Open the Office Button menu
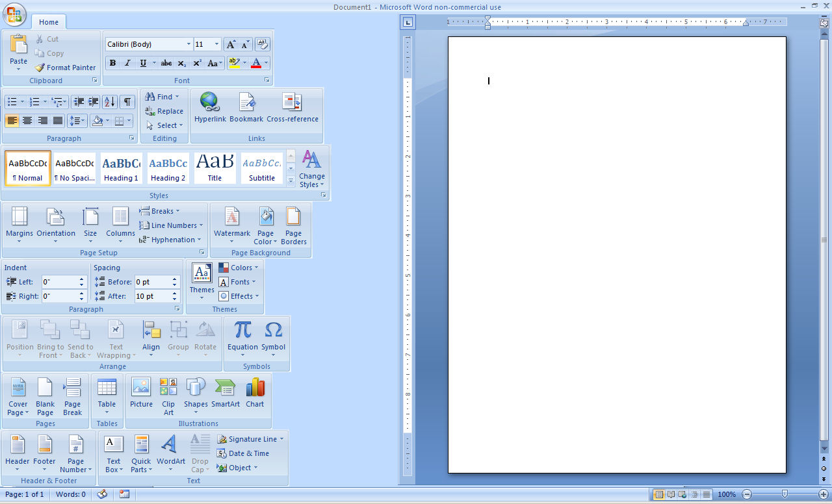832x504 pixels. 14,14
